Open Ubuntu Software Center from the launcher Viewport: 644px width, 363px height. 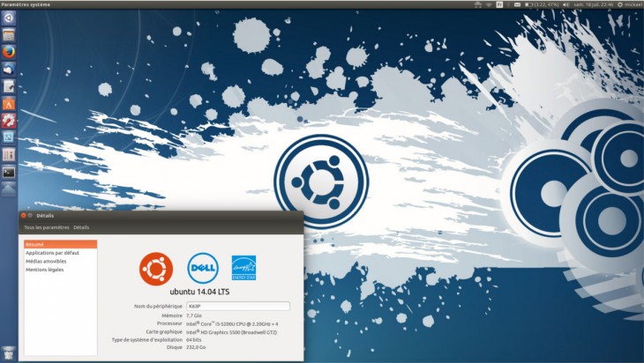point(9,104)
